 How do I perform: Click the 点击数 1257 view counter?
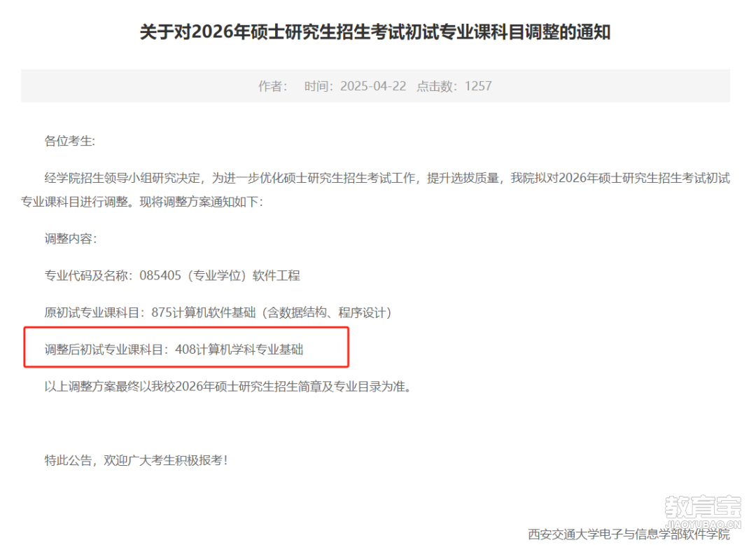tap(454, 86)
